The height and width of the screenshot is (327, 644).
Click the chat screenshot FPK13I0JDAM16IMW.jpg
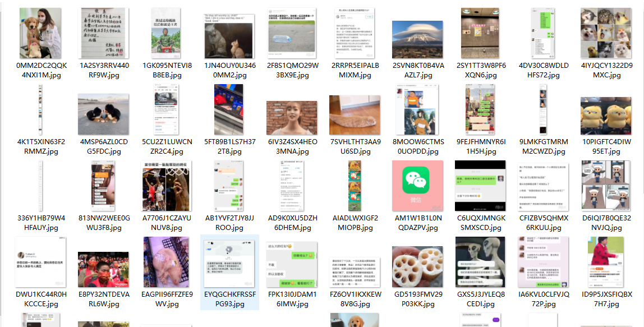[x=292, y=265]
